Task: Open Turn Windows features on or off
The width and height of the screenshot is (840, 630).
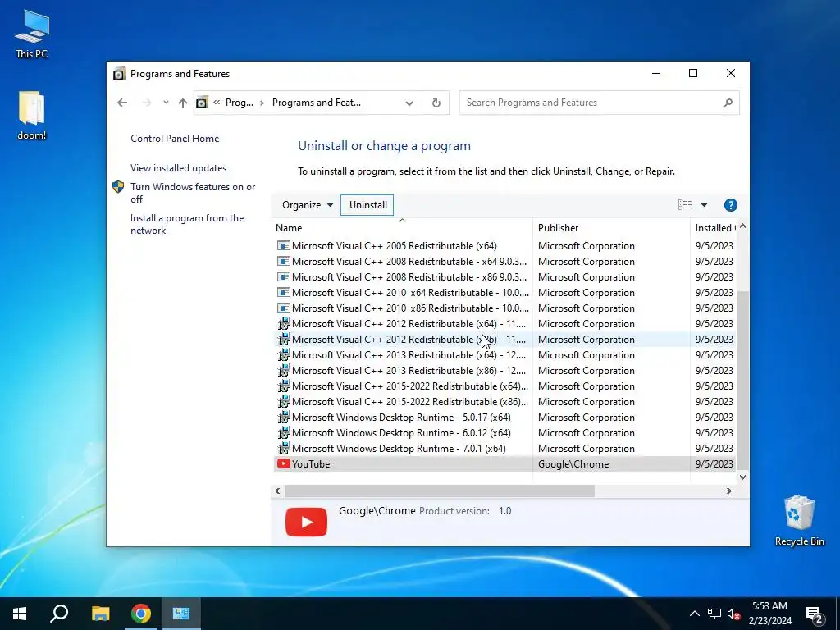Action: 193,193
